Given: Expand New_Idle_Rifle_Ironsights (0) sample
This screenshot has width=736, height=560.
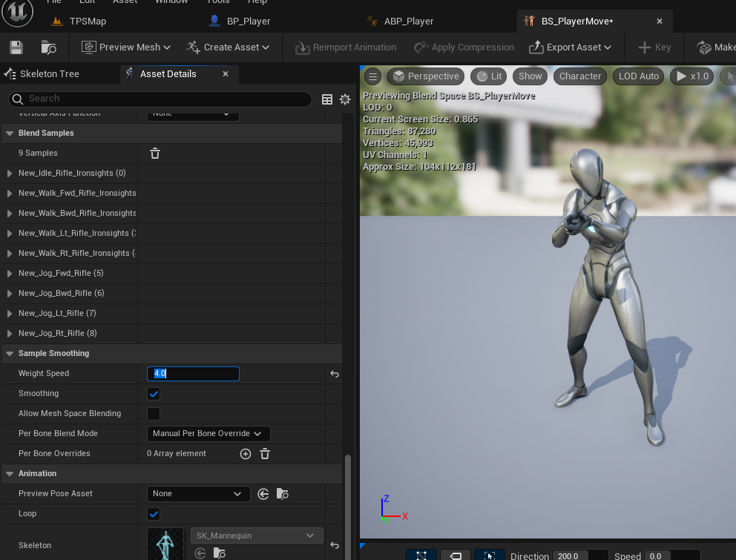Looking at the screenshot, I should coord(10,174).
